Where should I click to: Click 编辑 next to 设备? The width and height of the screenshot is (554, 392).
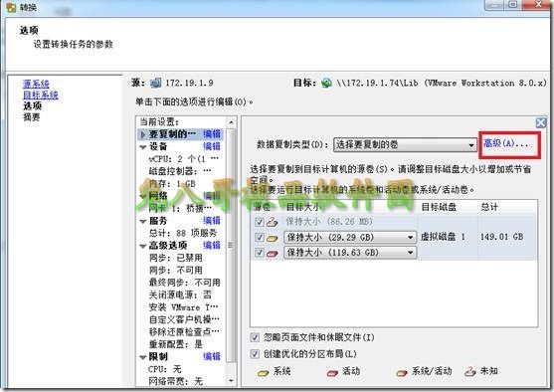click(212, 146)
